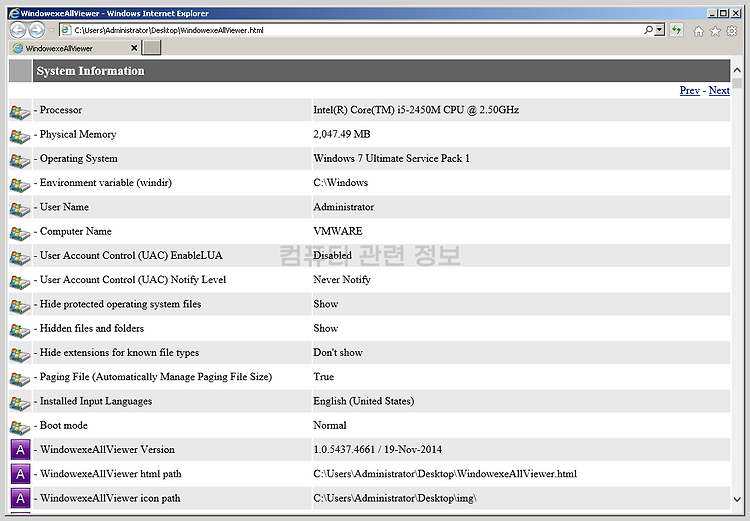Click the icon path purple A icon
This screenshot has height=521, width=750.
[x=20, y=498]
